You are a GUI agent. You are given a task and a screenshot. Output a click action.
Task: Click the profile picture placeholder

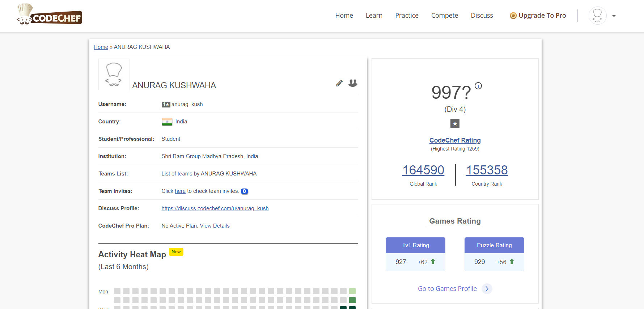(114, 74)
